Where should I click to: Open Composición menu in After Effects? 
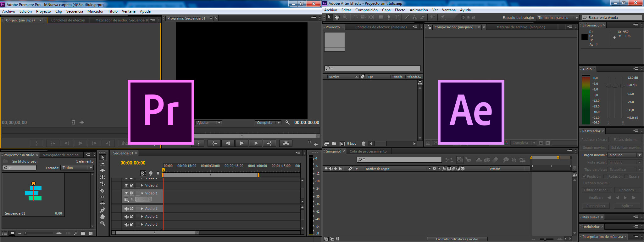[366, 10]
